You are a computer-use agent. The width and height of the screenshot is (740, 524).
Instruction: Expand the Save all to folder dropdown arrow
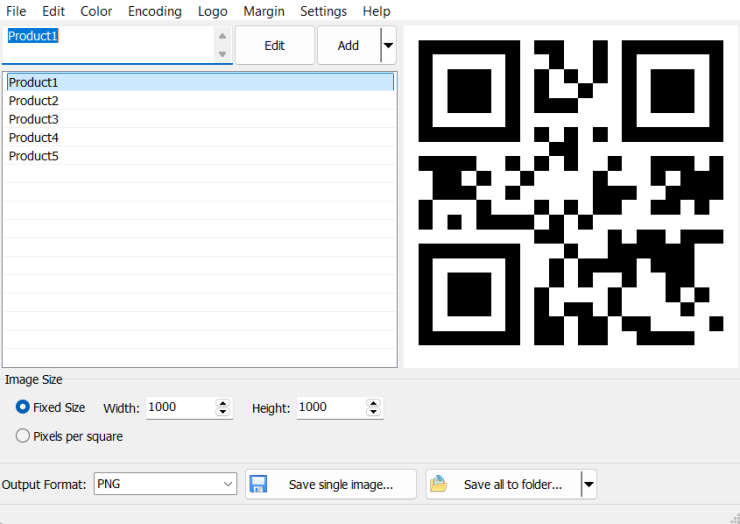pyautogui.click(x=589, y=484)
